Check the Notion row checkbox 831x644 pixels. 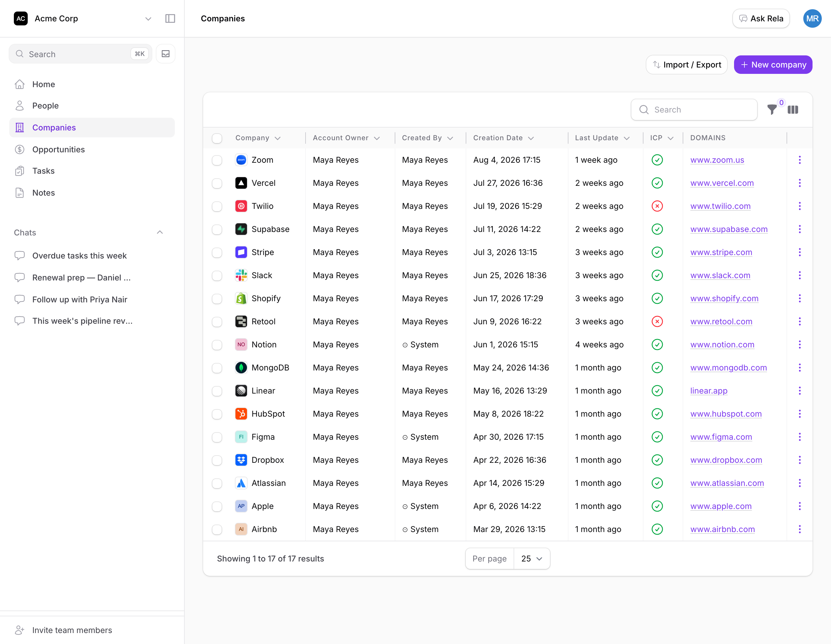pos(217,345)
